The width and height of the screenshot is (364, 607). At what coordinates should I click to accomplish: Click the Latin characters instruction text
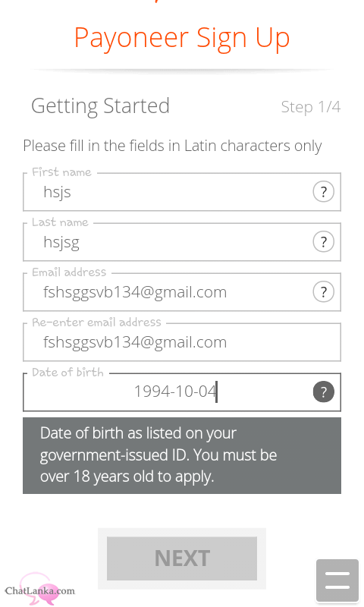point(172,146)
